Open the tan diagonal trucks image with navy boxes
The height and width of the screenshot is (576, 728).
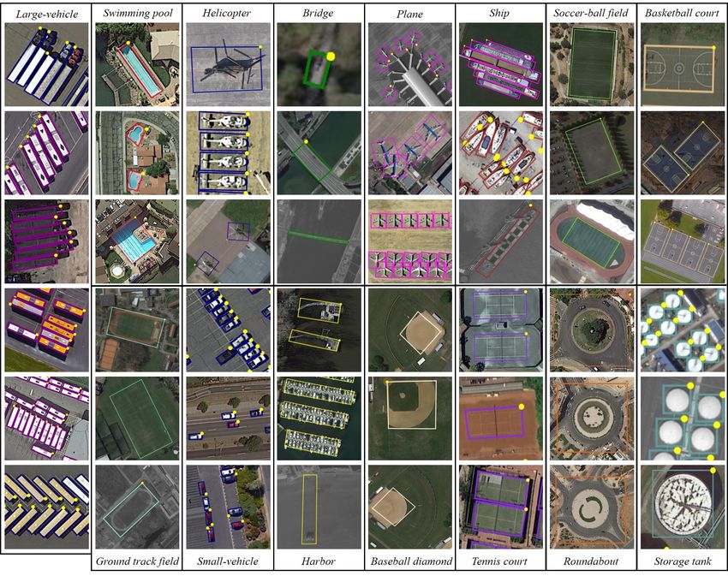click(46, 508)
